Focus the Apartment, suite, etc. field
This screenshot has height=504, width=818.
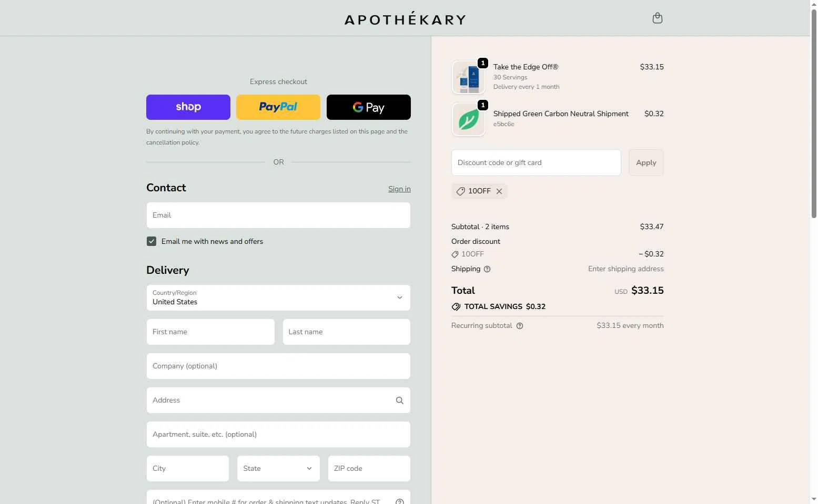point(278,435)
